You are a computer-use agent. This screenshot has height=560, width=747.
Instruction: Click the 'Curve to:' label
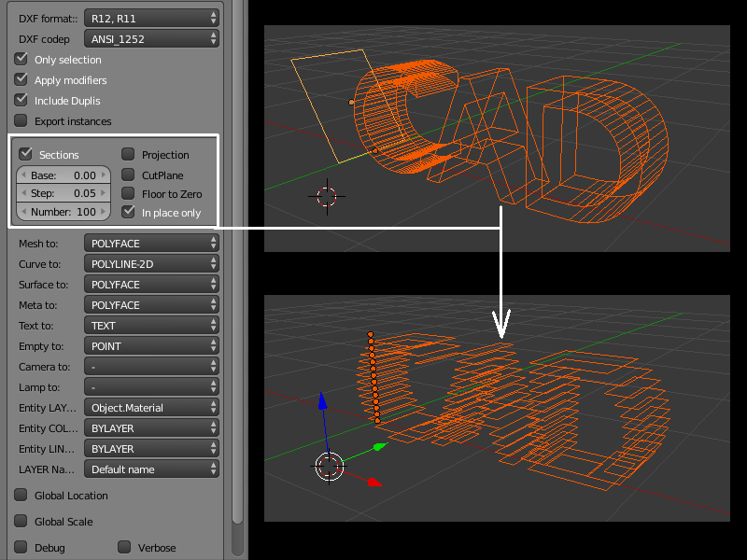click(x=39, y=264)
